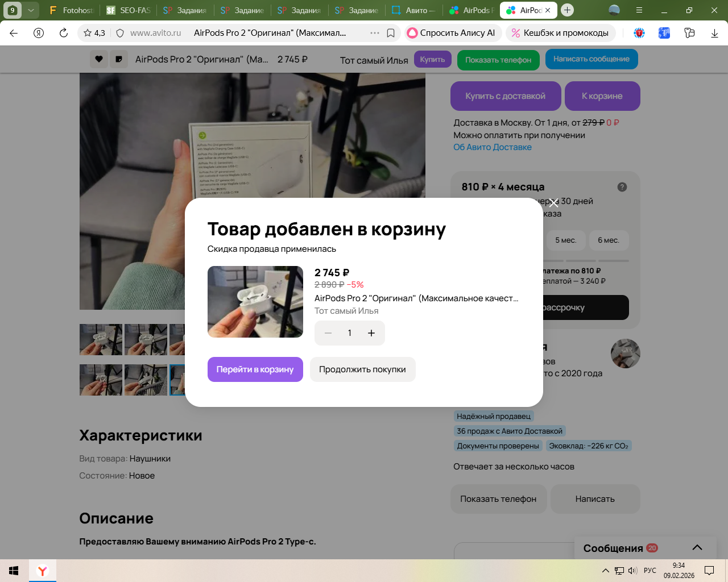Click the purple 'Купить' button in header
The image size is (728, 582).
[x=433, y=59]
